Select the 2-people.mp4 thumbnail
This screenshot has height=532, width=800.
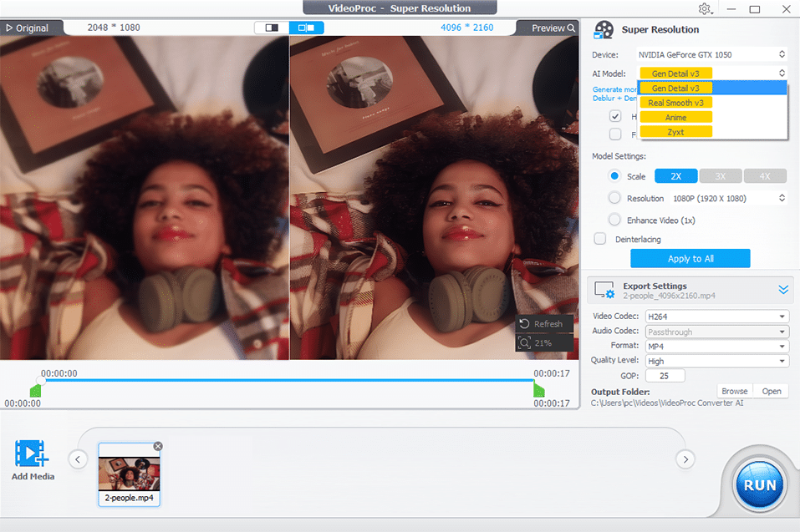tap(129, 474)
